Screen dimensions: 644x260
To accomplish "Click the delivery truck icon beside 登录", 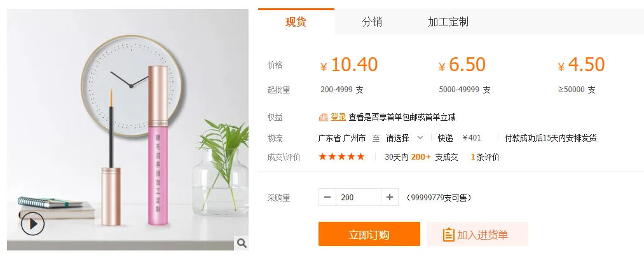I will tap(323, 118).
